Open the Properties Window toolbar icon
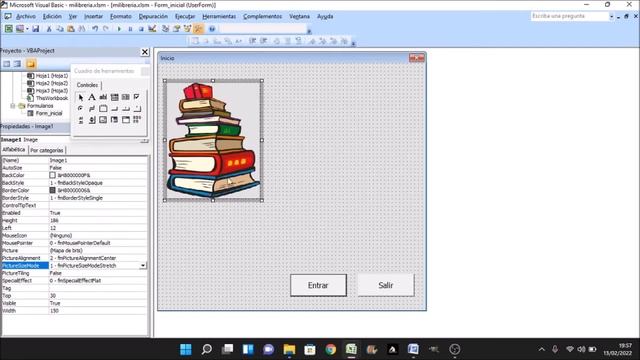Image resolution: width=640 pixels, height=360 pixels. pos(176,29)
